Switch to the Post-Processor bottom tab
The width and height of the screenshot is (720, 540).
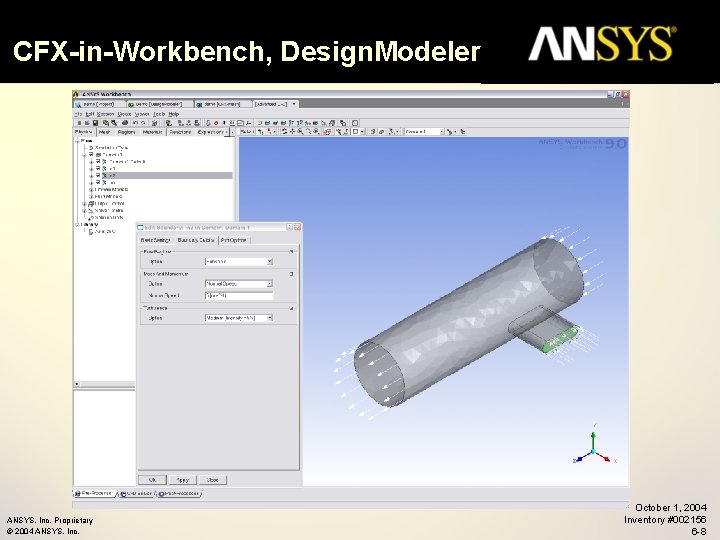tap(179, 494)
